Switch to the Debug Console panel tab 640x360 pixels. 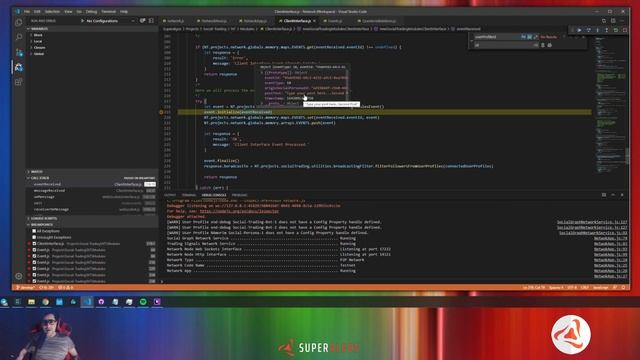click(214, 195)
